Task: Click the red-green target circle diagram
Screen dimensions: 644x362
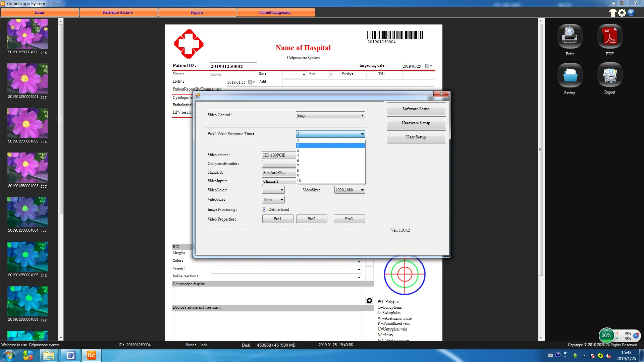Action: [x=405, y=275]
